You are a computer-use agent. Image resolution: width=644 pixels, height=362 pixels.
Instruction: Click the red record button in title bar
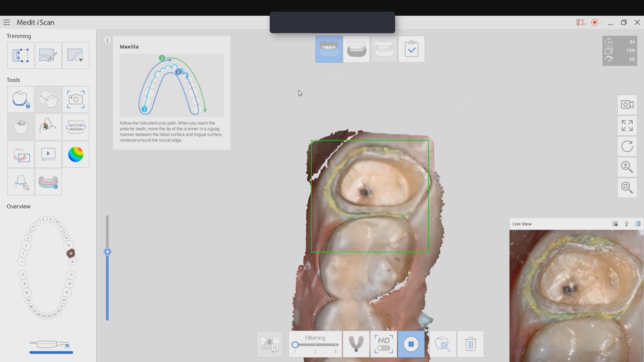coord(595,22)
